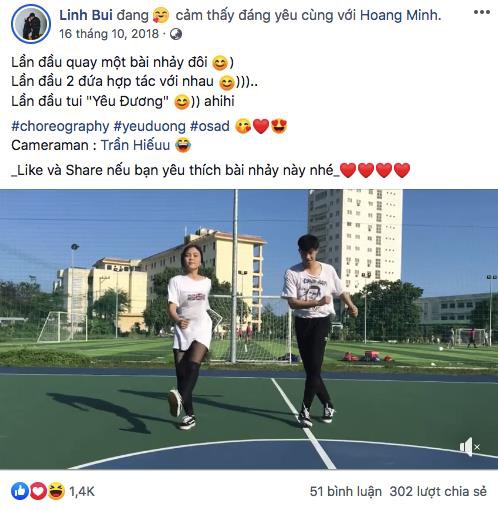Play the dance video
Image resolution: width=498 pixels, height=511 pixels.
(249, 329)
